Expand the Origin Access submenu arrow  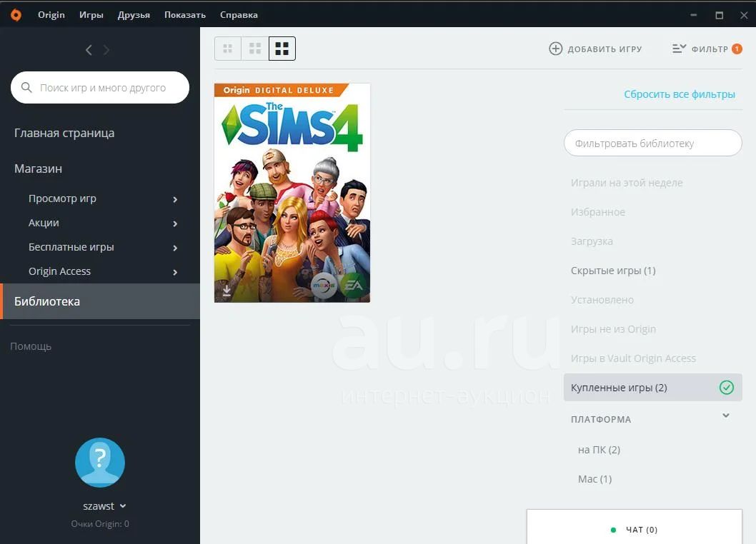[175, 272]
